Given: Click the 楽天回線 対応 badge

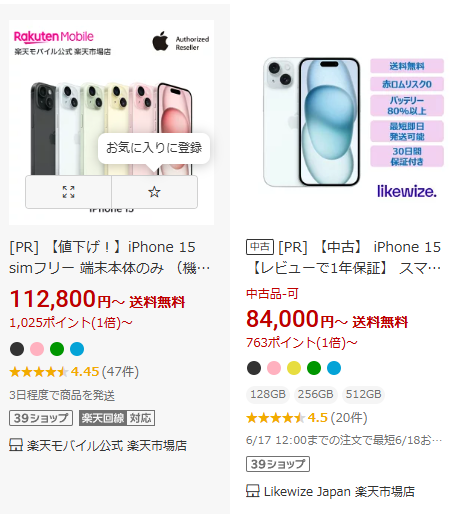Looking at the screenshot, I should [x=117, y=418].
